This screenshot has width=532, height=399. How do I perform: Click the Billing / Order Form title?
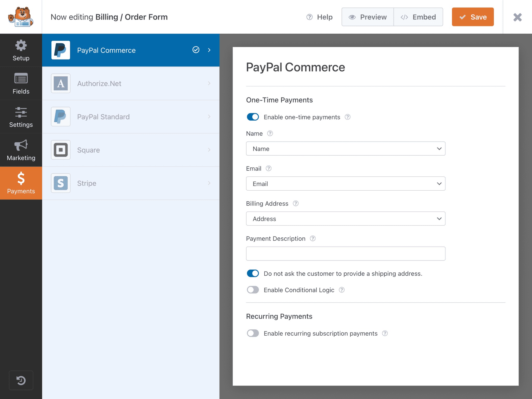click(131, 17)
